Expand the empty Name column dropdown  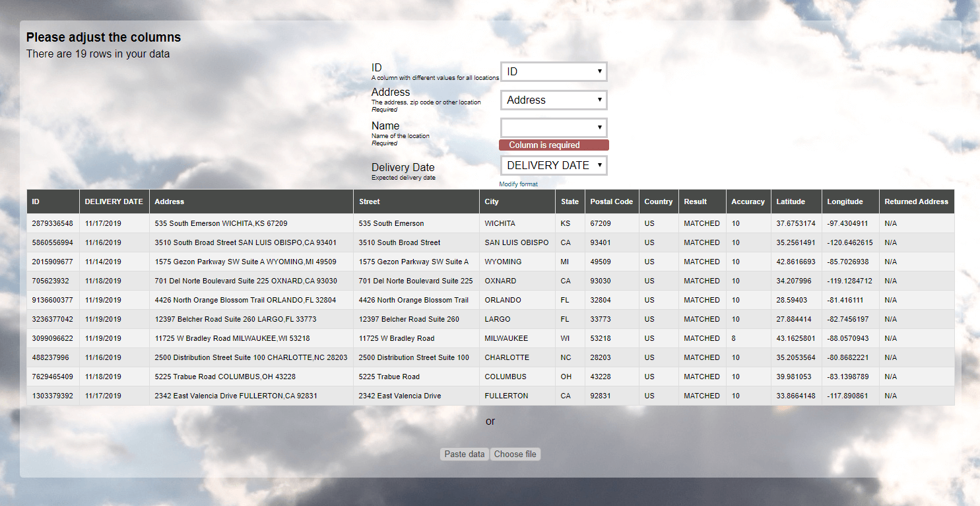coord(553,127)
